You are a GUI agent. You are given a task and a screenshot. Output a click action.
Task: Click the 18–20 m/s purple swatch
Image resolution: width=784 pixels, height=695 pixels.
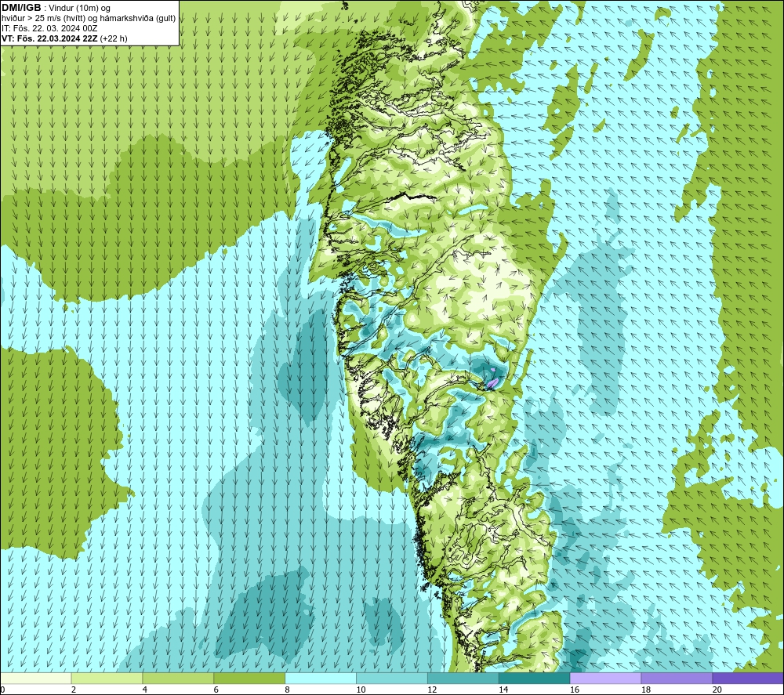click(677, 678)
